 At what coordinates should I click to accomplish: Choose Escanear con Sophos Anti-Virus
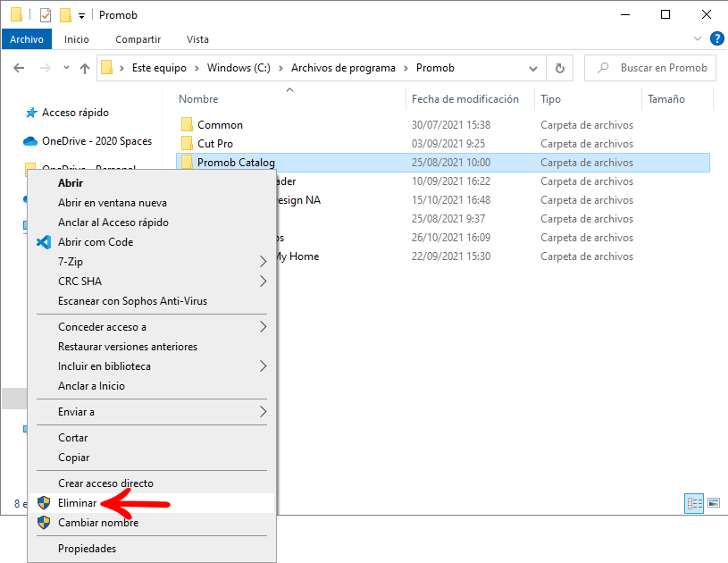[152, 301]
